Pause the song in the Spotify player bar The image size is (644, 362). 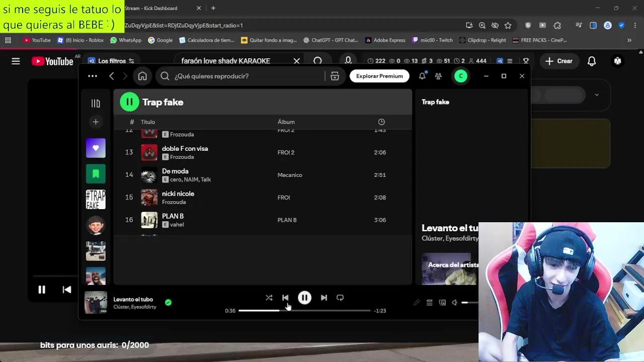(x=304, y=298)
